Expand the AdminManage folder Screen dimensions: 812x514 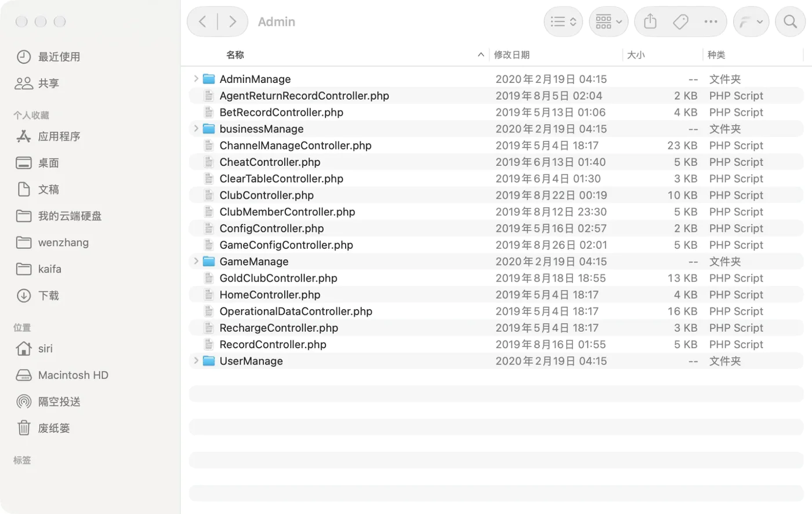[x=196, y=79]
